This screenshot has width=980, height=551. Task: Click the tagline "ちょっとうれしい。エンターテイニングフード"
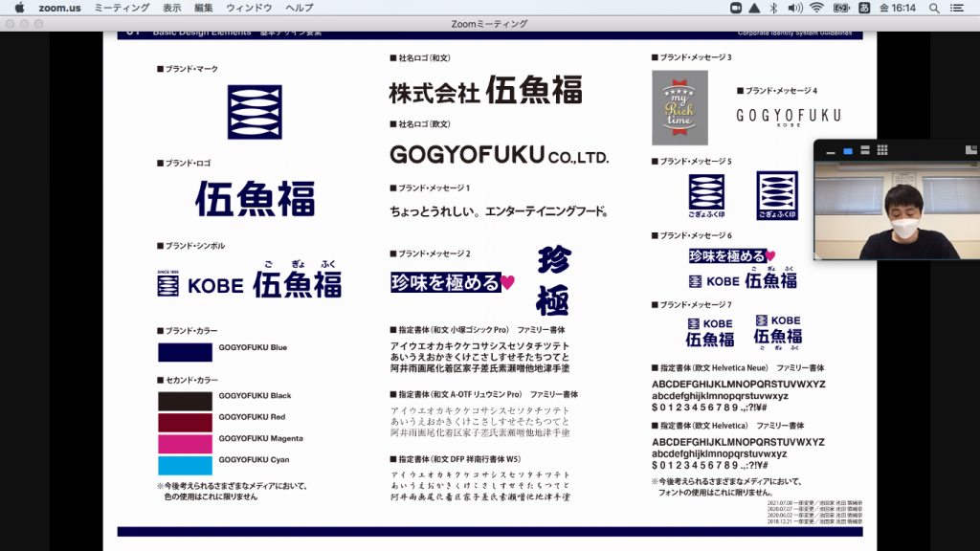click(x=499, y=211)
